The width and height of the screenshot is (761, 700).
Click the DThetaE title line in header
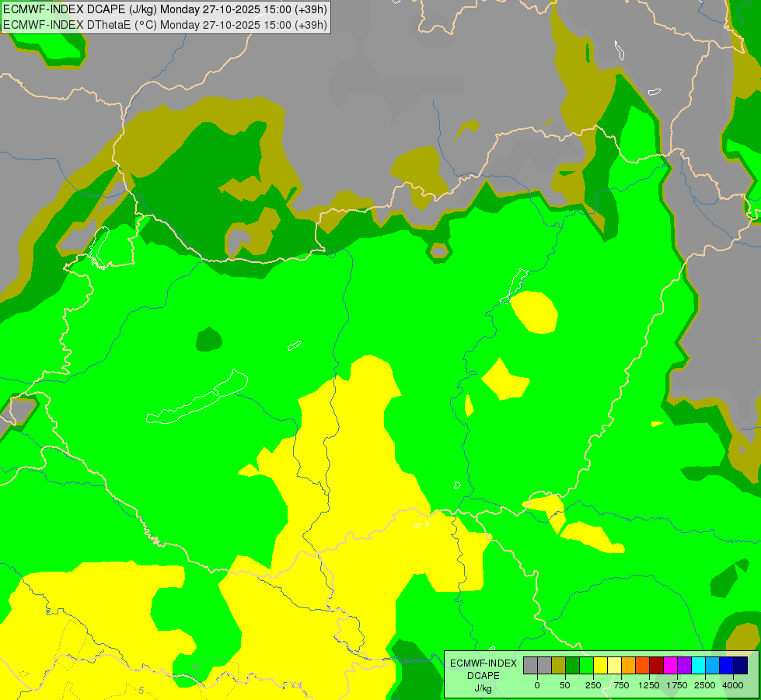click(165, 24)
